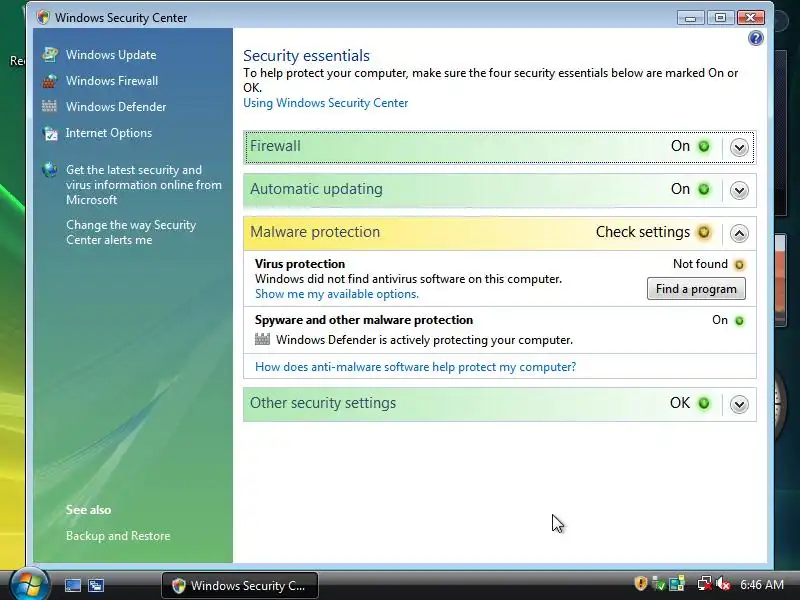Click Spyware and other malware protection label
This screenshot has width=800, height=600.
point(364,320)
